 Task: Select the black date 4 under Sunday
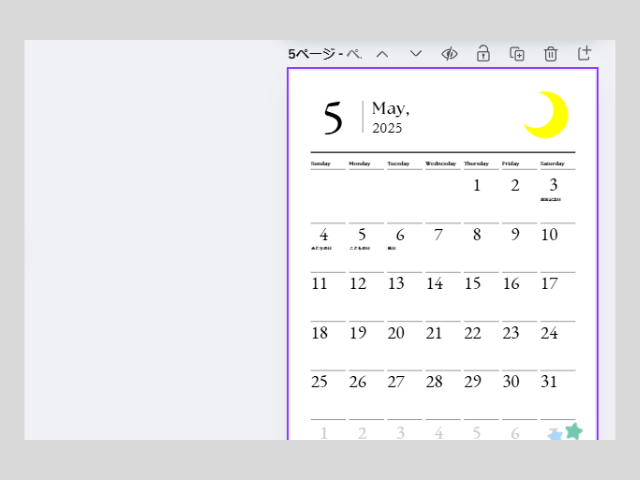coord(324,235)
